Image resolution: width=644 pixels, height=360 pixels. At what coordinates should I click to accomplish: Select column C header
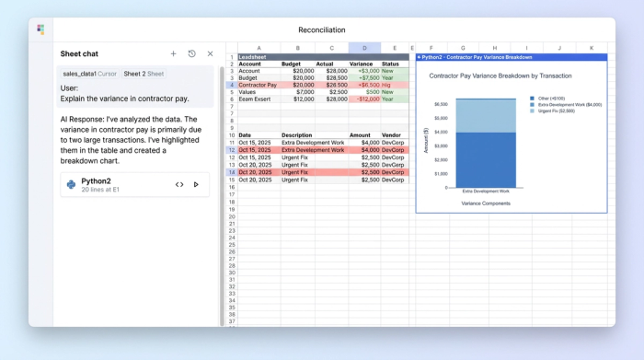click(332, 48)
